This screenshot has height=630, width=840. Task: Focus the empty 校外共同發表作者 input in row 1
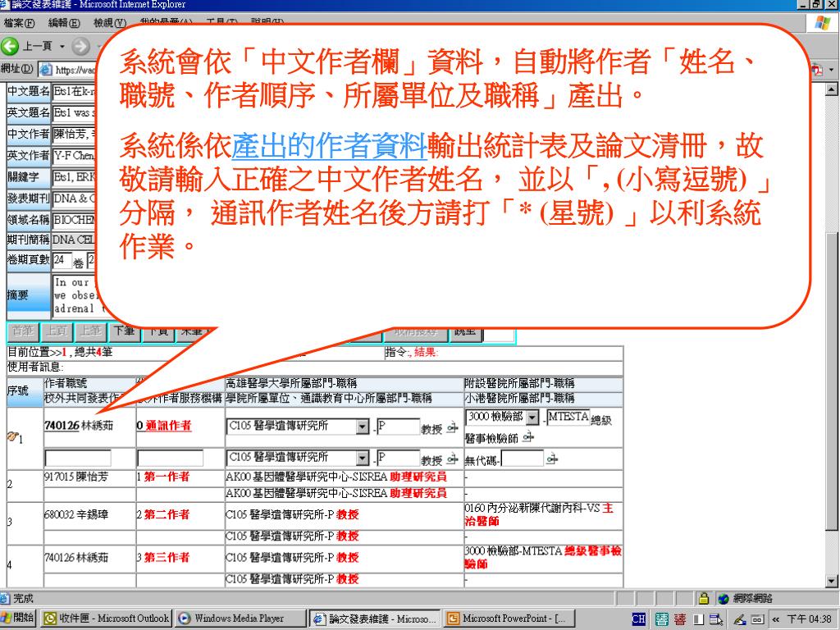78,458
